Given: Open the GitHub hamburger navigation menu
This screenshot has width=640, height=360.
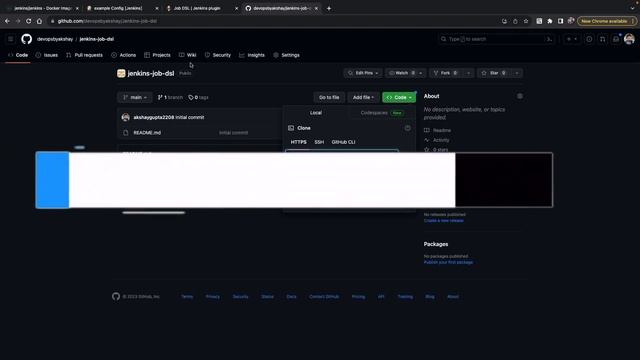Looking at the screenshot, I should [x=11, y=39].
